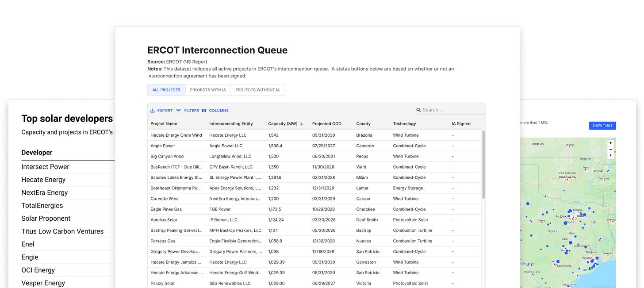This screenshot has width=644, height=288.
Task: Click Aegle Power project name
Action: tap(163, 146)
